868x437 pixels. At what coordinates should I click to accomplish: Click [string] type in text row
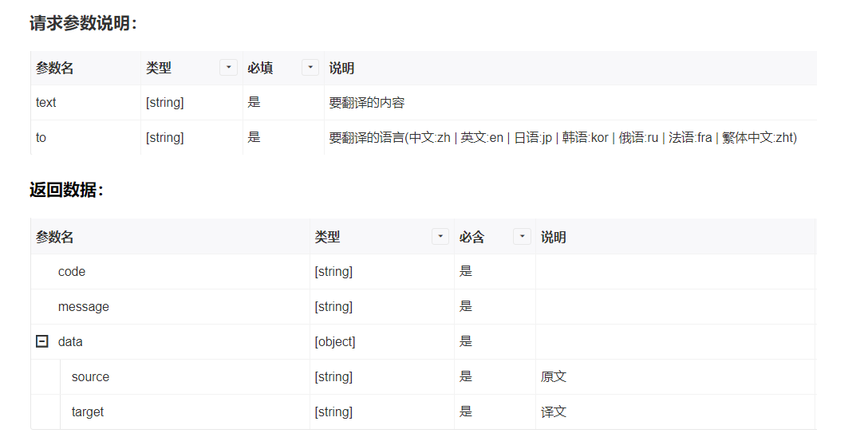tap(165, 102)
